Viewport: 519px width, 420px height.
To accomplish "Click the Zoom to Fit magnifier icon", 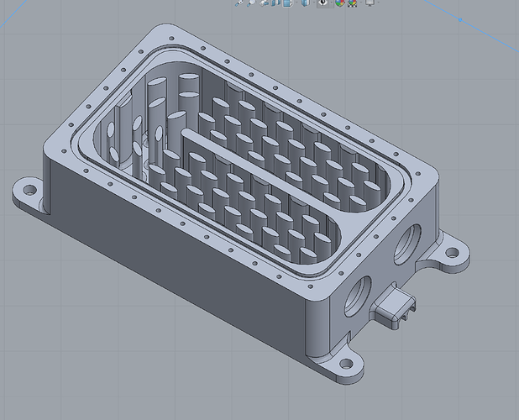I will (x=239, y=3).
